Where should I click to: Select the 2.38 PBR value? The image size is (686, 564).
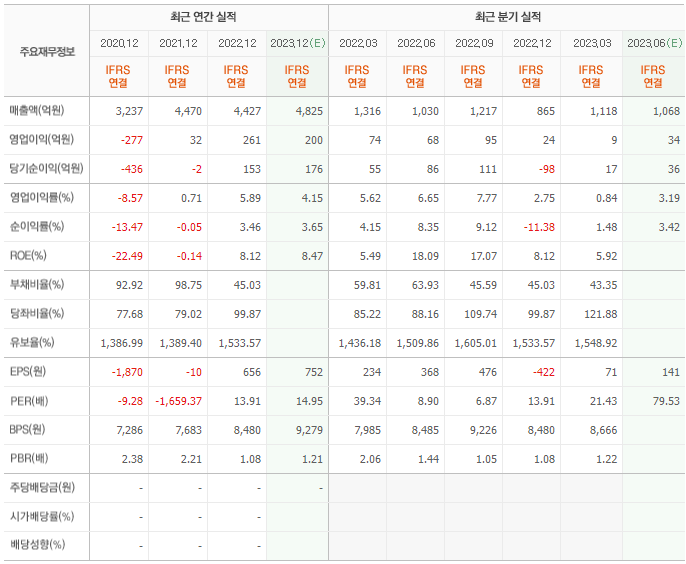point(132,459)
